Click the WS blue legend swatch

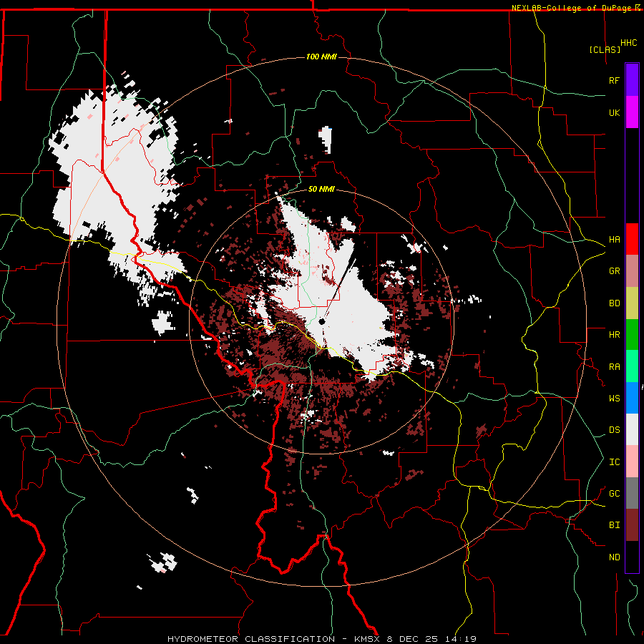pyautogui.click(x=632, y=398)
